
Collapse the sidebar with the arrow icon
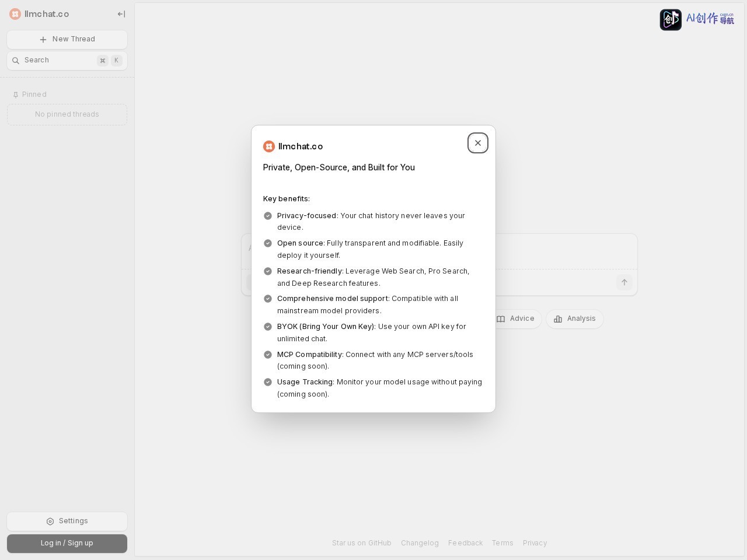[x=121, y=14]
